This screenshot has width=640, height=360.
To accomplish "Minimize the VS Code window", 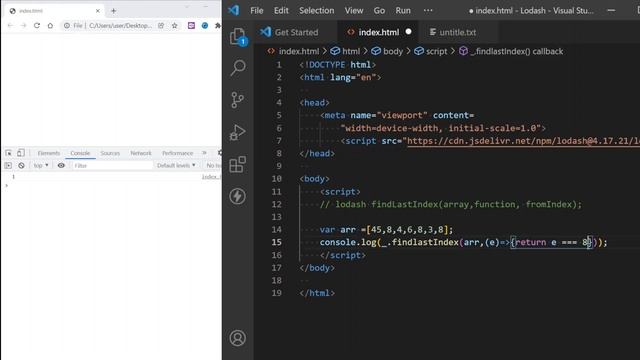I will click(611, 11).
